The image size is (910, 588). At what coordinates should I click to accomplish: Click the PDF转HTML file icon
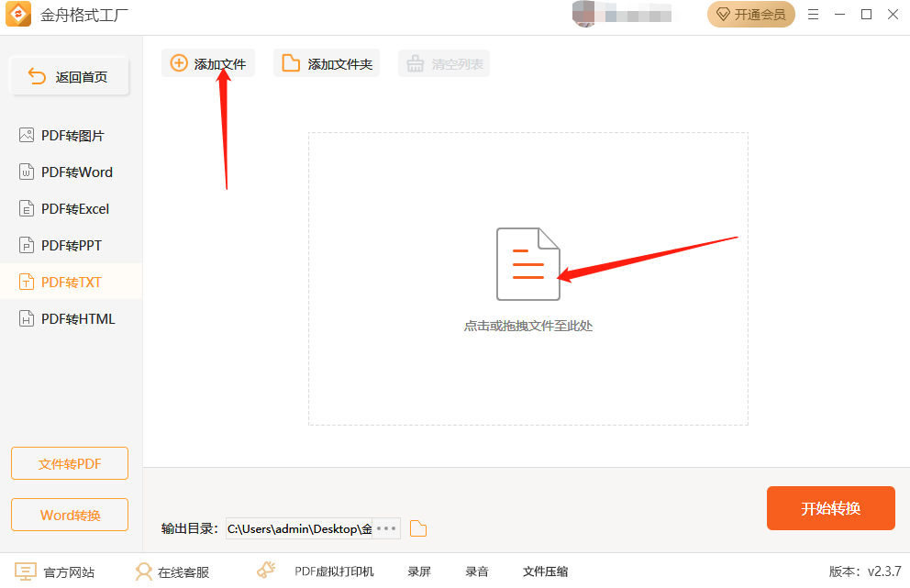pyautogui.click(x=27, y=318)
